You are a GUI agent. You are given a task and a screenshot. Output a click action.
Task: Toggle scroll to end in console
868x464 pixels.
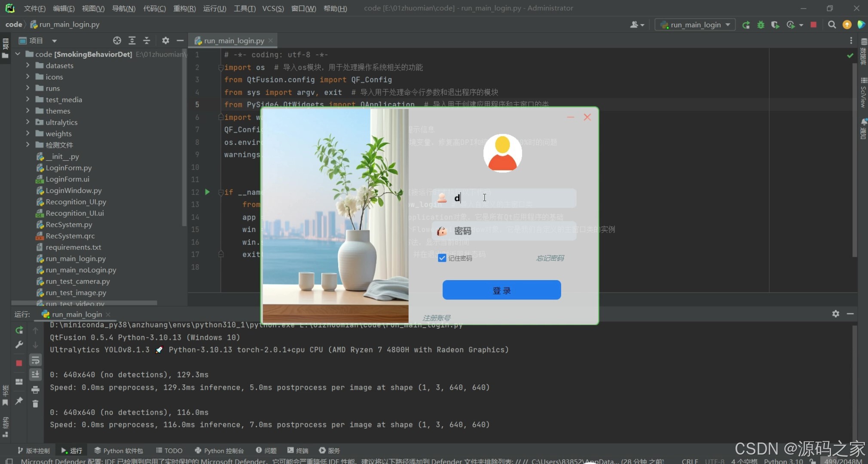(x=36, y=374)
